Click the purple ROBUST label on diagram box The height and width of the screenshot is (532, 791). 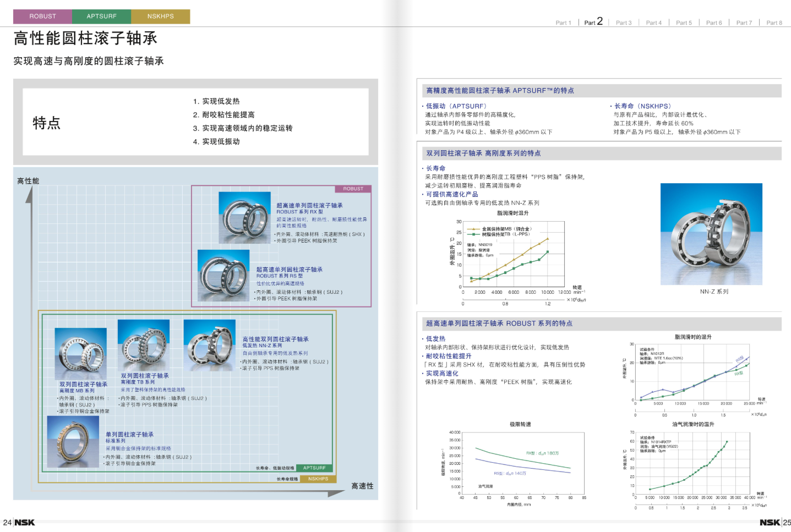click(353, 189)
